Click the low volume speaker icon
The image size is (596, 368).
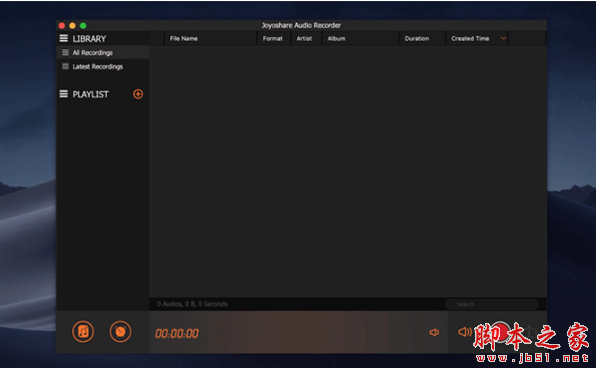[x=434, y=332]
